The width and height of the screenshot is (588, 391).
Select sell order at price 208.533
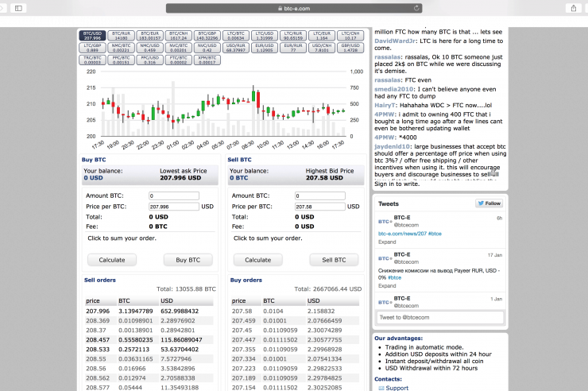[x=149, y=350]
